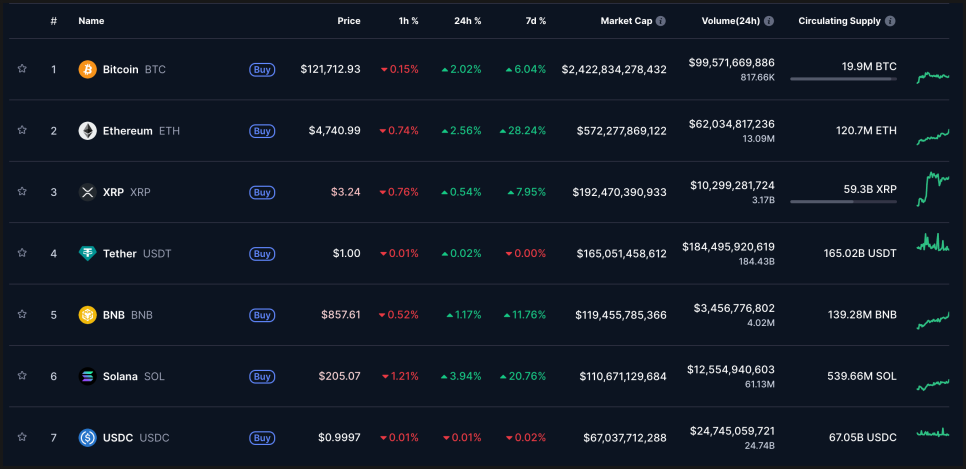Click Ethereum price $4,740.99
Image resolution: width=966 pixels, height=469 pixels.
pos(335,131)
